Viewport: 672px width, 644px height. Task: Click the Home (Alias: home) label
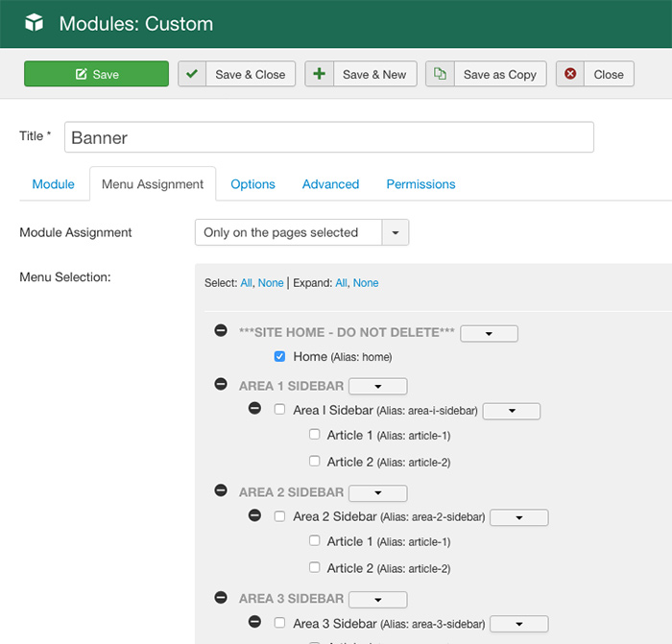pos(343,356)
